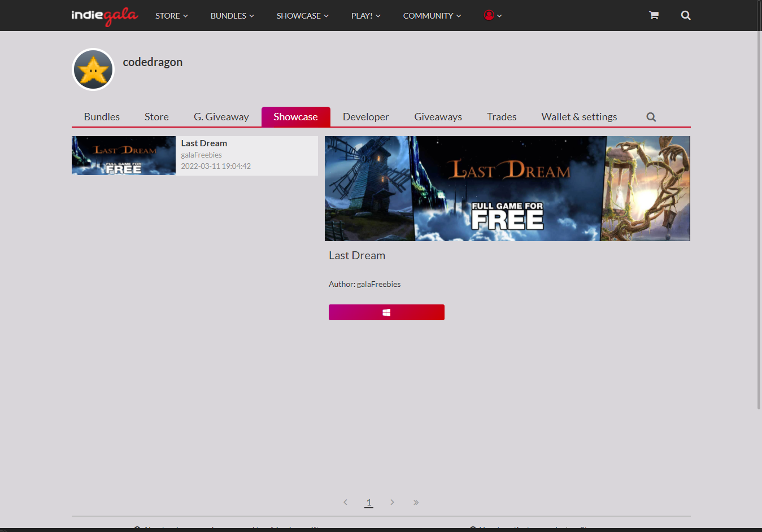The width and height of the screenshot is (762, 532).
Task: Open the IndieGala home logo
Action: pos(104,16)
